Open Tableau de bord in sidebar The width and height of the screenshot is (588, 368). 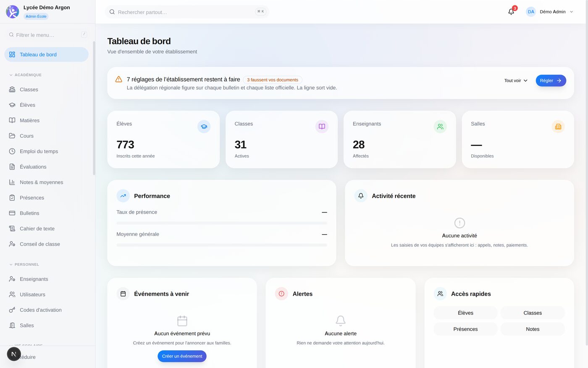(x=46, y=55)
